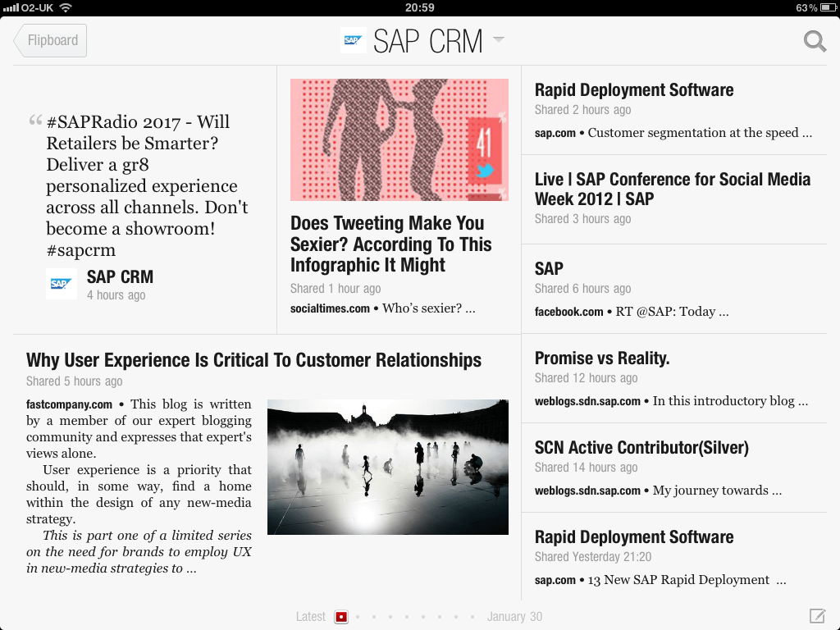
Task: Tap the 20:59 clock in status bar
Action: click(x=419, y=7)
